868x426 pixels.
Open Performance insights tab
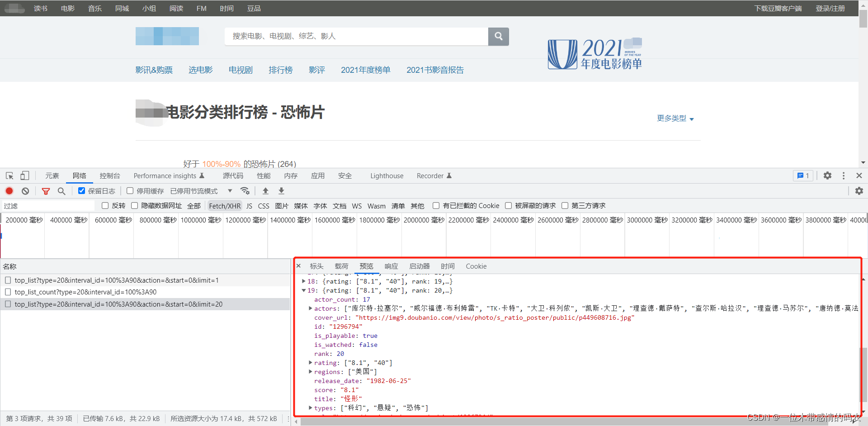(169, 176)
